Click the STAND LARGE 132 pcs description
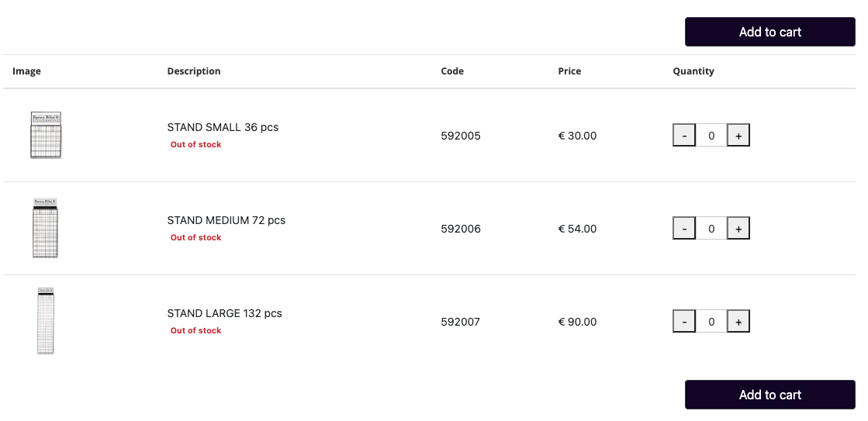Image resolution: width=868 pixels, height=421 pixels. point(224,313)
